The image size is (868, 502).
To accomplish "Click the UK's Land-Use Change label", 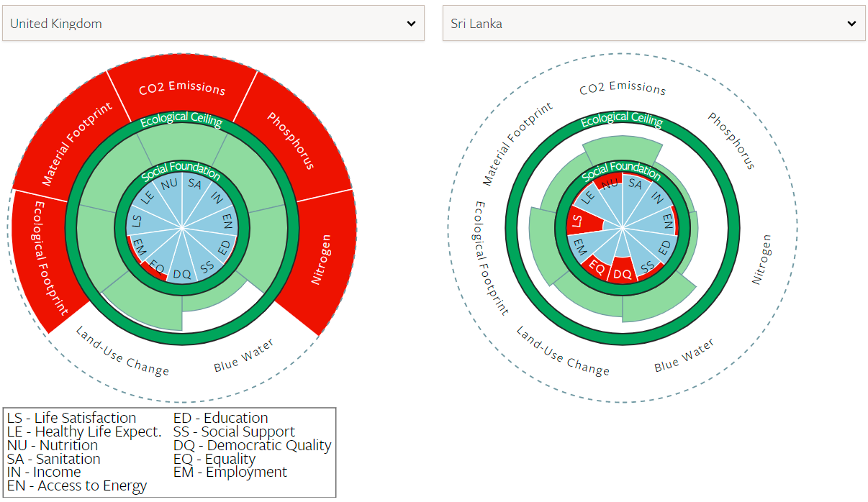I will [x=123, y=352].
